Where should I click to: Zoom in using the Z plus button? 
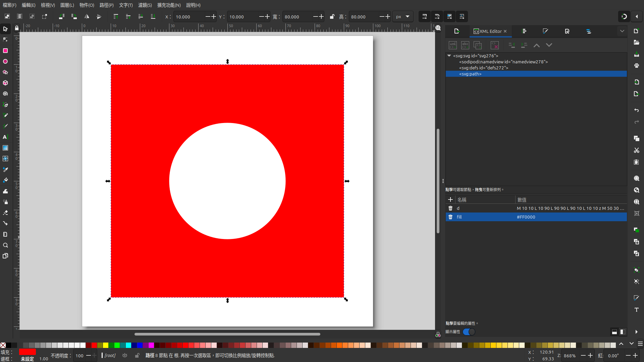[x=590, y=355]
